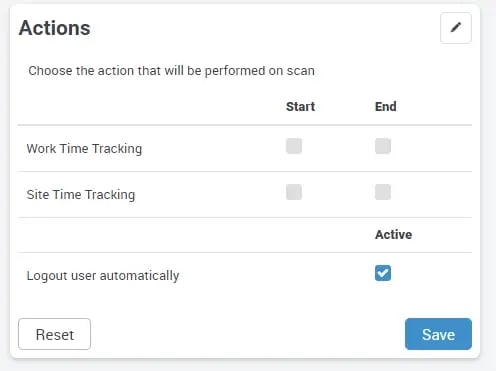Save the action settings
This screenshot has width=496, height=371.
tap(438, 334)
